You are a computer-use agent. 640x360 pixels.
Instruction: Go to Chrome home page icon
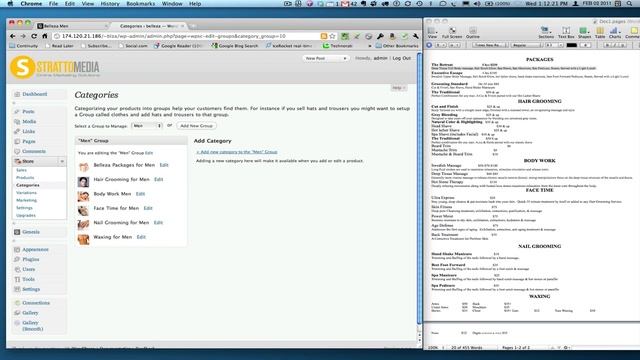(45, 36)
